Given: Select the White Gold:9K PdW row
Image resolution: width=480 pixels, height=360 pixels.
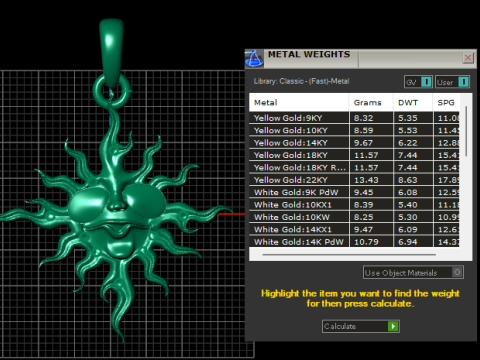Looking at the screenshot, I should coord(354,192).
